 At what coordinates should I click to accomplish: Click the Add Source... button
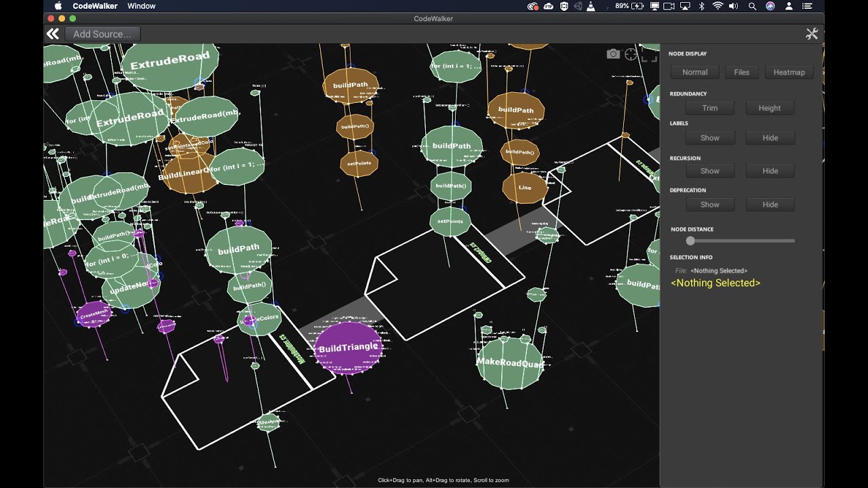click(x=102, y=34)
